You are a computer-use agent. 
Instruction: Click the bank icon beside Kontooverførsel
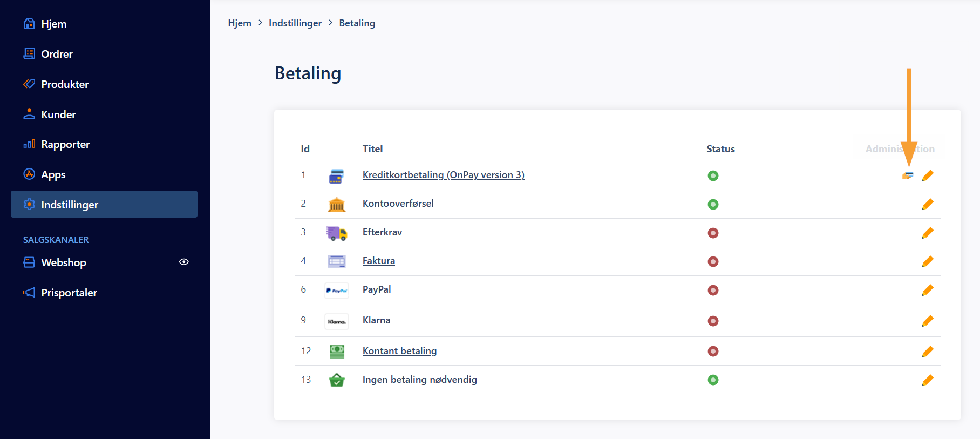click(x=337, y=205)
